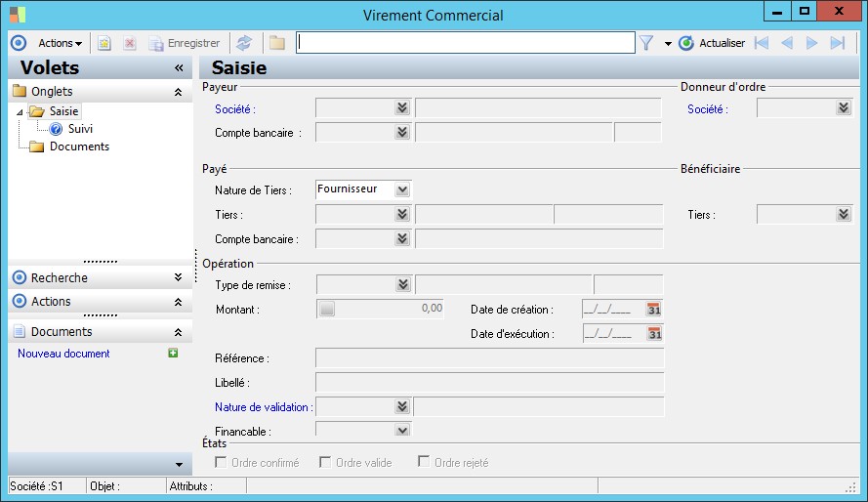Open the Payeur Société dropdown

[x=402, y=108]
